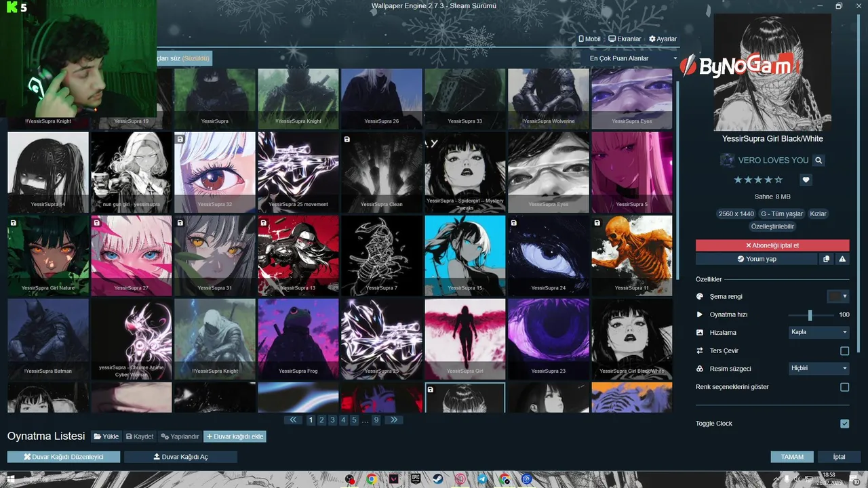This screenshot has height=488, width=868.
Task: Click the filter circles icon beside Resim süzgeci
Action: pos(700,369)
